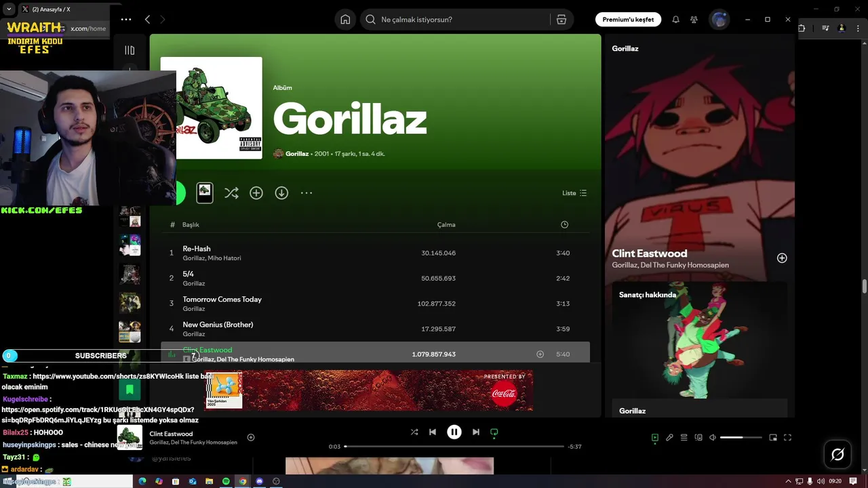This screenshot has height=488, width=868.
Task: Open lyrics microphone icon
Action: 669,438
